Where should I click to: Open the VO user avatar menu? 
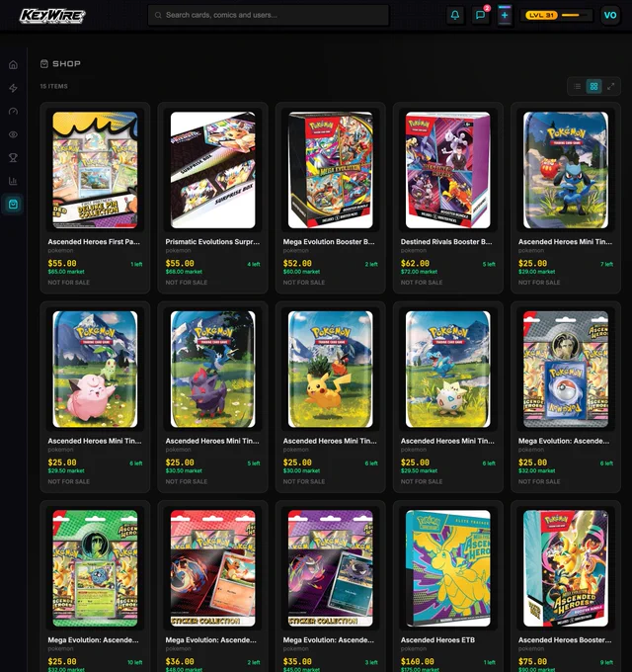tap(610, 16)
